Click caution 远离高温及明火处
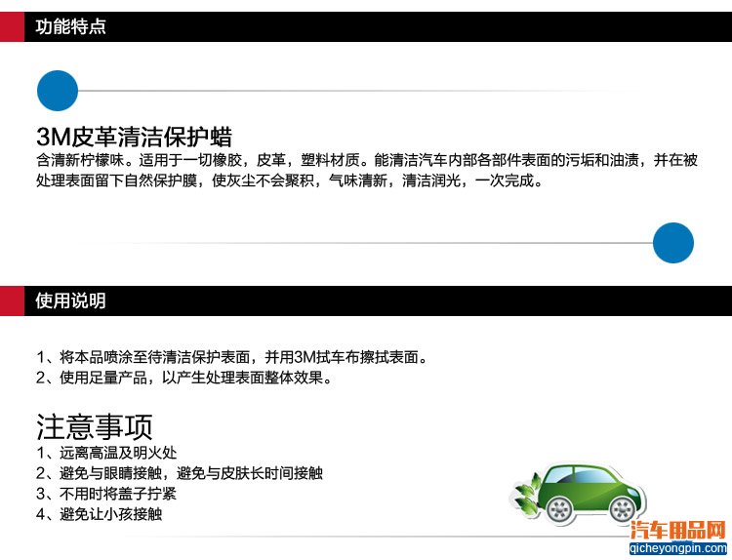The height and width of the screenshot is (560, 732). coord(106,453)
